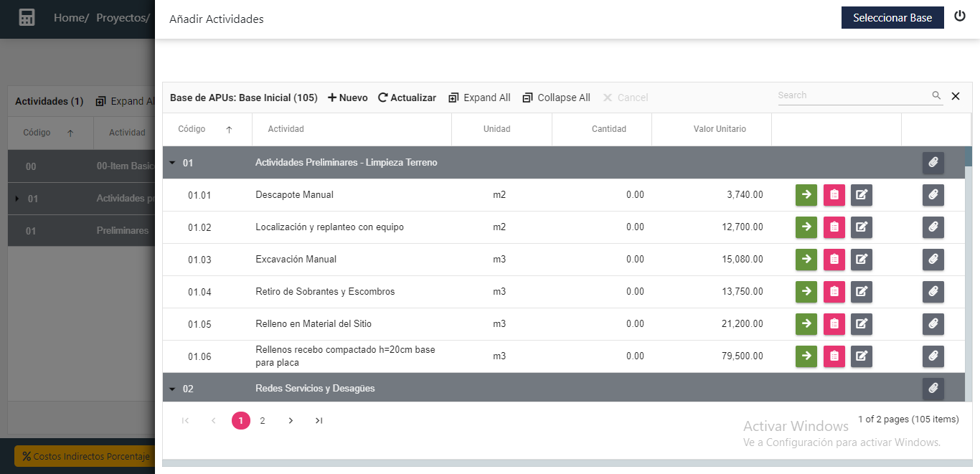The width and height of the screenshot is (980, 474).
Task: Expand the "01 Actividades" row in left panel
Action: coord(17,198)
